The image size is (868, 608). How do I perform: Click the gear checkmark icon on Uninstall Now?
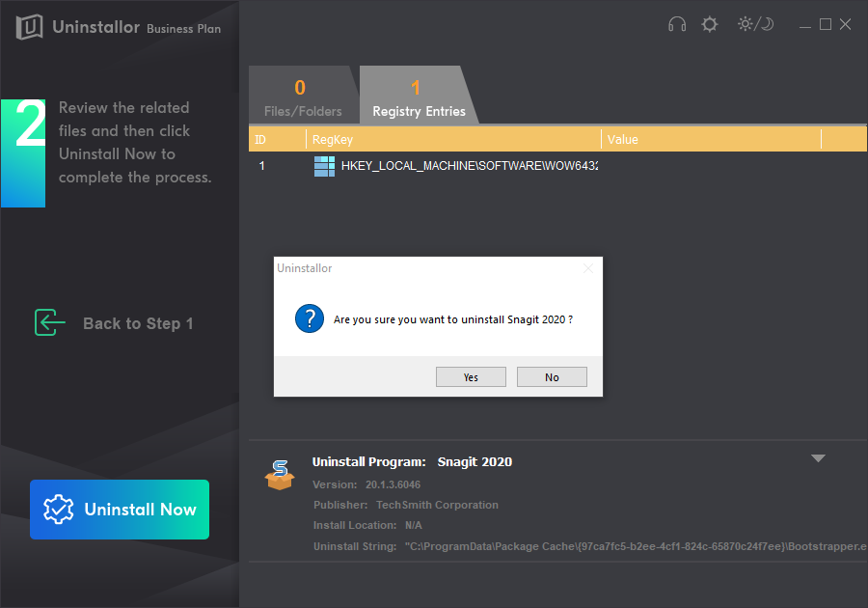(58, 510)
